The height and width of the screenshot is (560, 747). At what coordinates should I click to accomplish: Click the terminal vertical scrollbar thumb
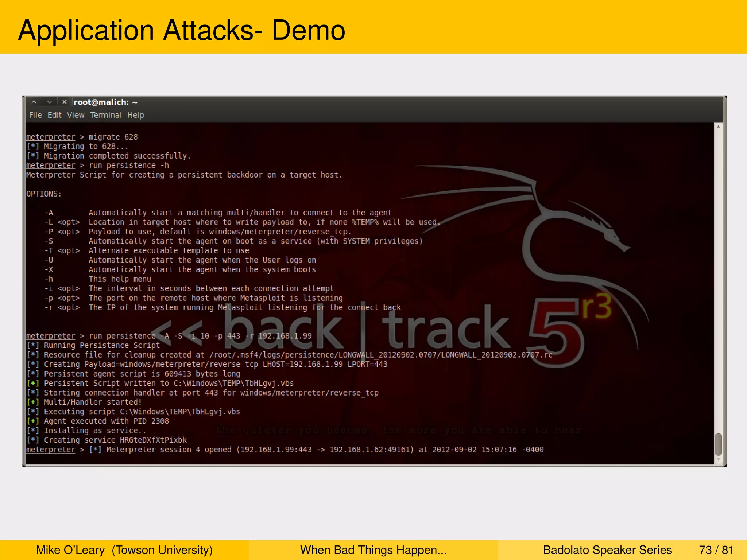coord(718,444)
